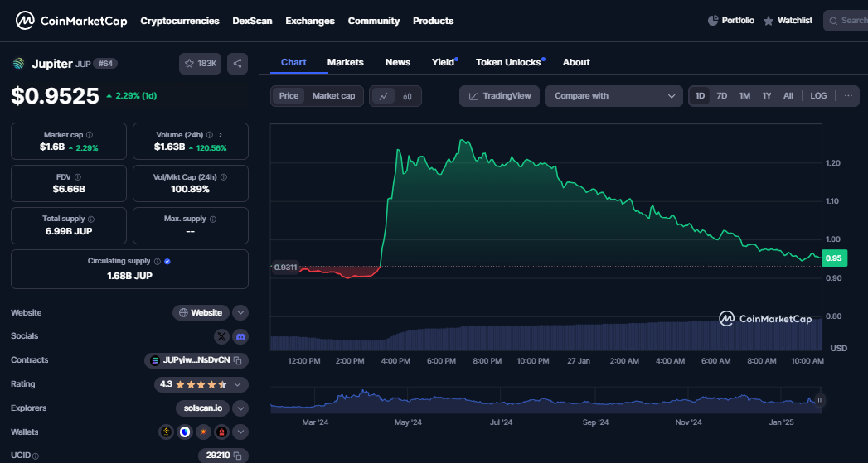Select the 1Y time range
The image size is (868, 463).
tap(767, 96)
